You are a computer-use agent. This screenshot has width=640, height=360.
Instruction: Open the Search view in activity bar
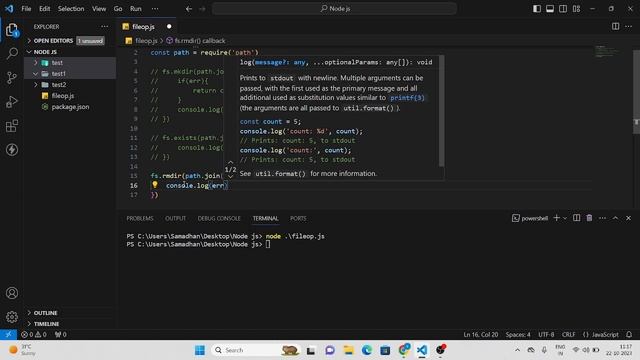tap(12, 53)
